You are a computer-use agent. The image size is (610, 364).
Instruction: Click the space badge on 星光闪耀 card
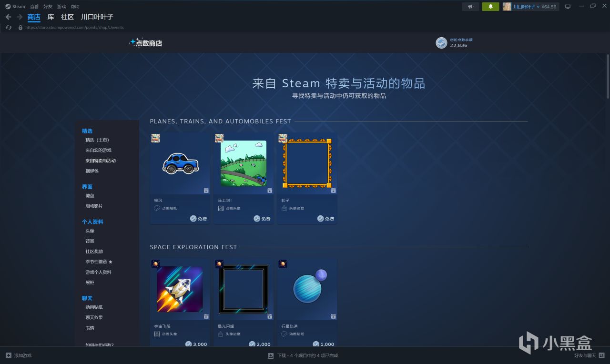point(219,264)
